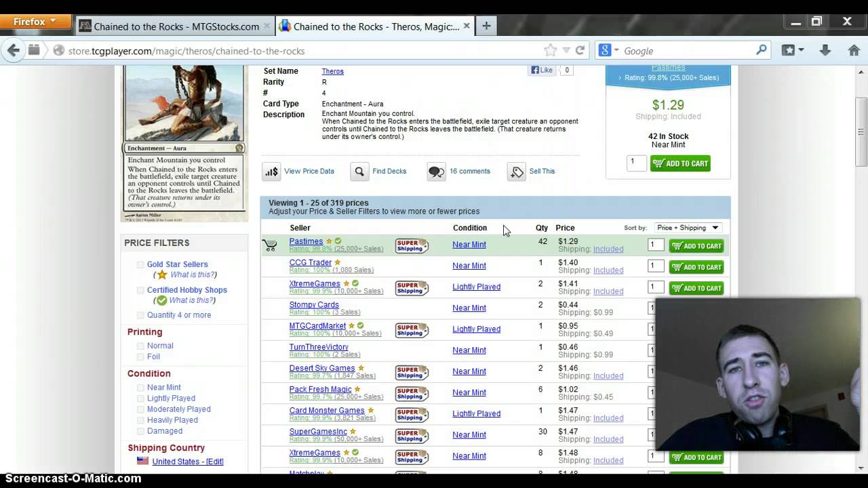The height and width of the screenshot is (488, 868).
Task: Click the quantity field in the featured price box
Action: click(636, 163)
